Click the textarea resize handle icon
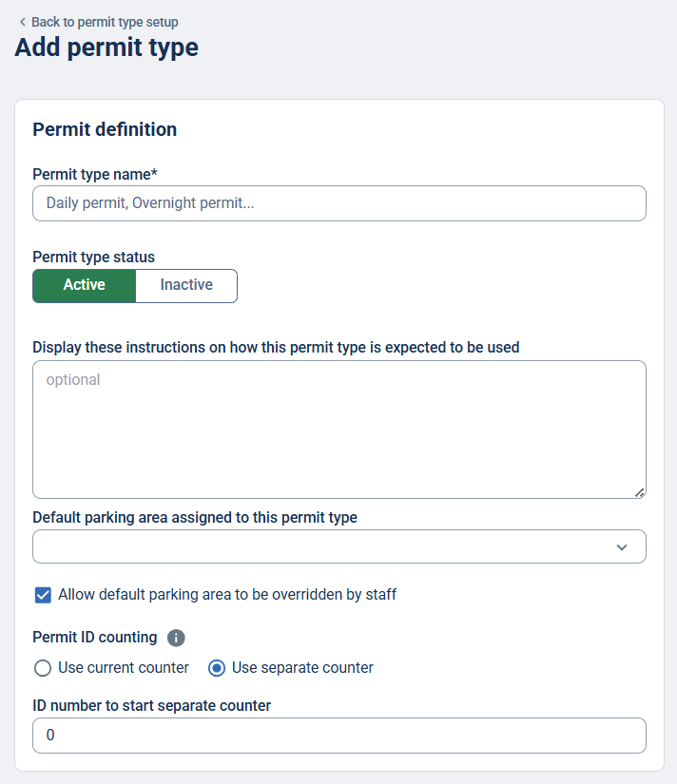The width and height of the screenshot is (677, 784). pos(640,492)
